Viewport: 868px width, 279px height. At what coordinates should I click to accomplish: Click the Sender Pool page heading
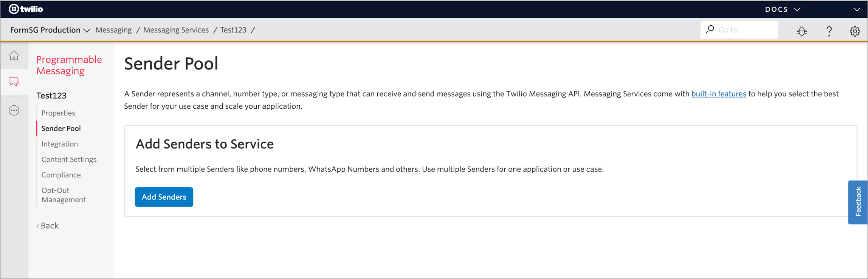(x=171, y=63)
